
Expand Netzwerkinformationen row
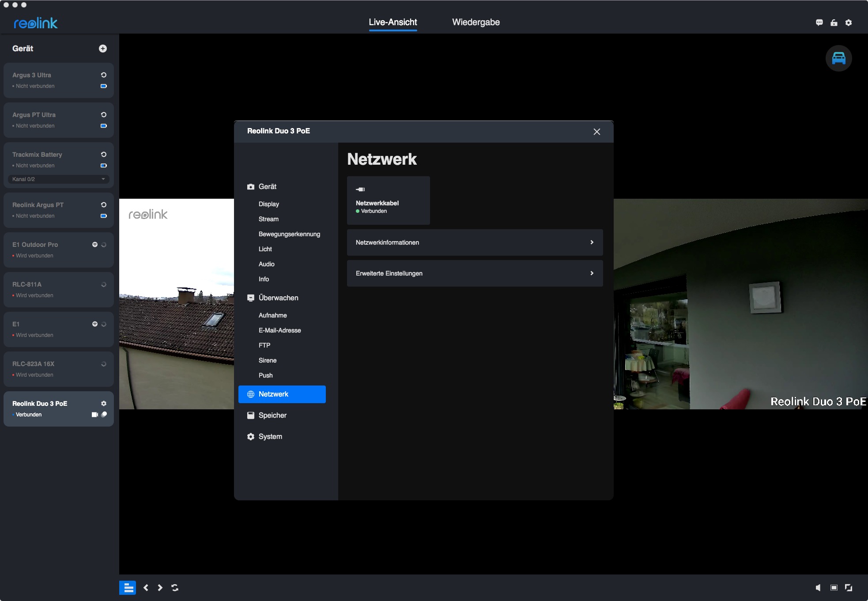tap(475, 242)
